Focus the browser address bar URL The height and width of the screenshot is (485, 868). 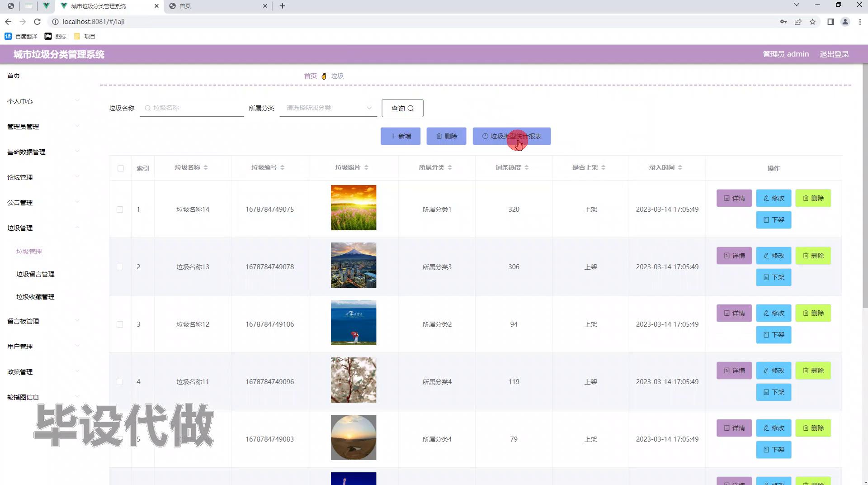tap(94, 22)
